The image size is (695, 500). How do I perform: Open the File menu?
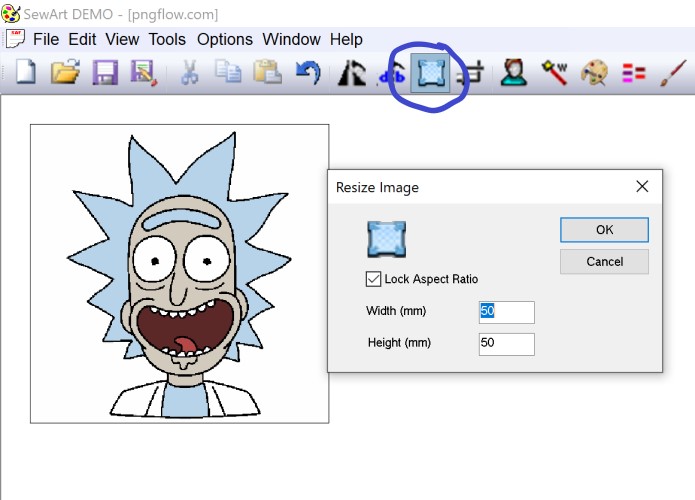[x=46, y=39]
